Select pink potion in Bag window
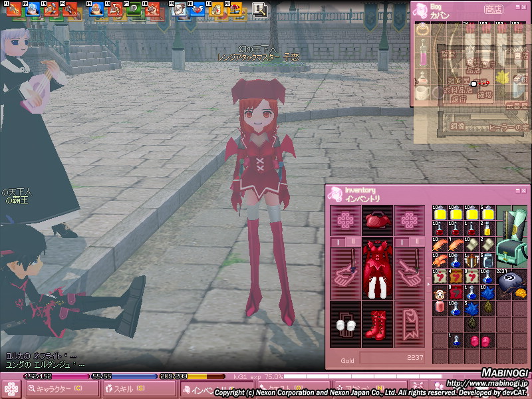Screen dimensions: 532x399 click(423, 54)
